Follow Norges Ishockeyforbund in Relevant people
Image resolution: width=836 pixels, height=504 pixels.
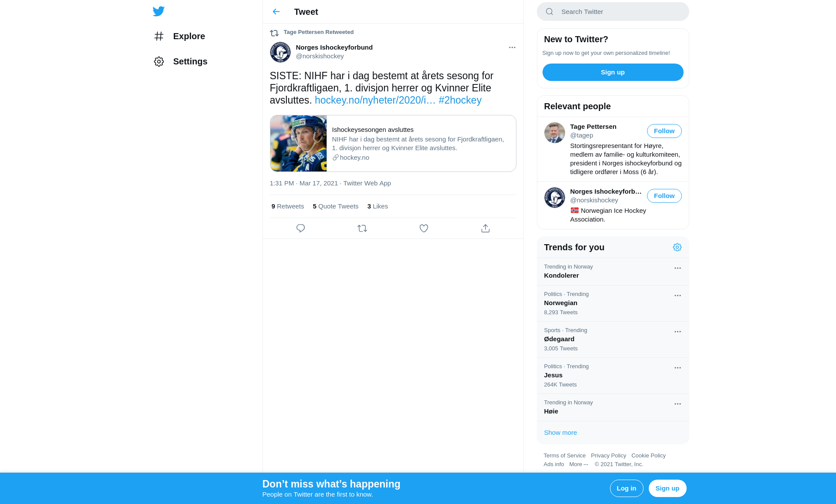(x=664, y=196)
